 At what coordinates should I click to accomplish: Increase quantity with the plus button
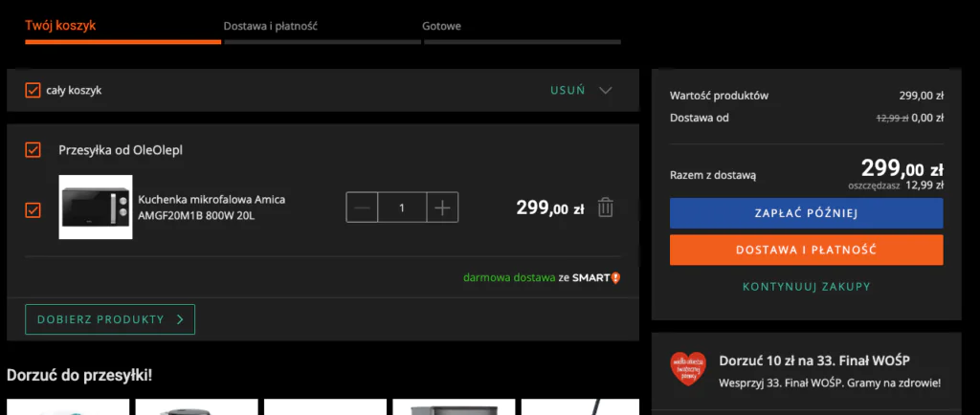tap(442, 207)
